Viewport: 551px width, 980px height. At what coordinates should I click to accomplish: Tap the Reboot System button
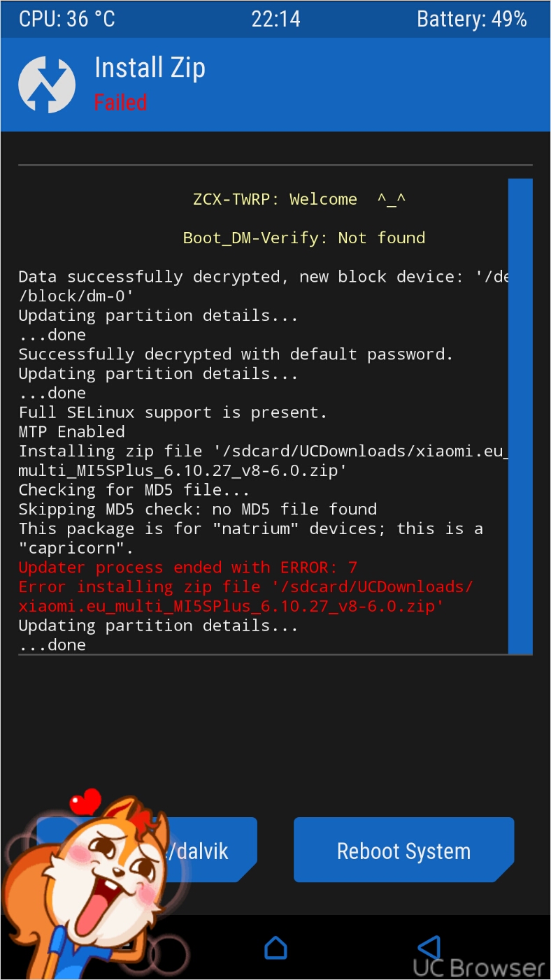pyautogui.click(x=404, y=850)
